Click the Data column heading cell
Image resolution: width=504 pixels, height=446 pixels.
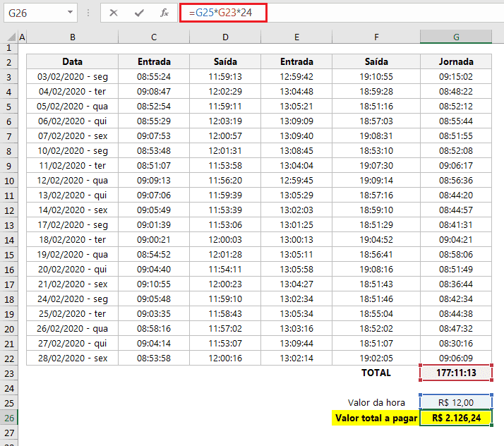pyautogui.click(x=73, y=61)
